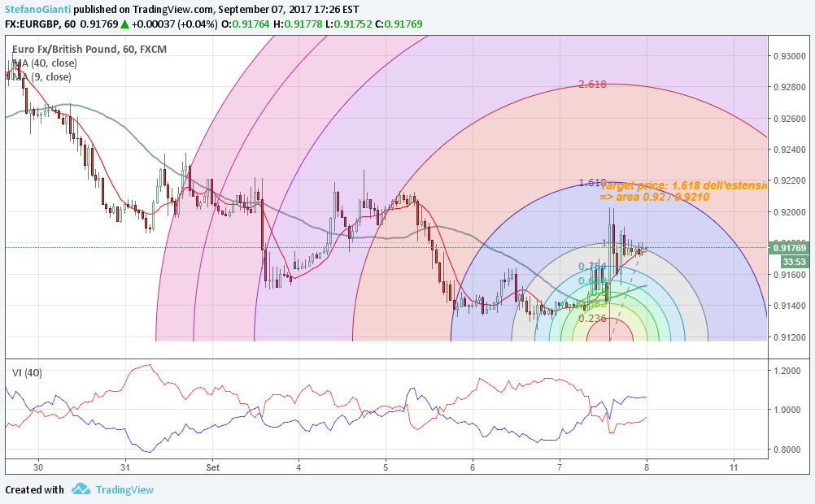Click the 'Set' month label on time axis
The width and height of the screenshot is (815, 504).
212,467
